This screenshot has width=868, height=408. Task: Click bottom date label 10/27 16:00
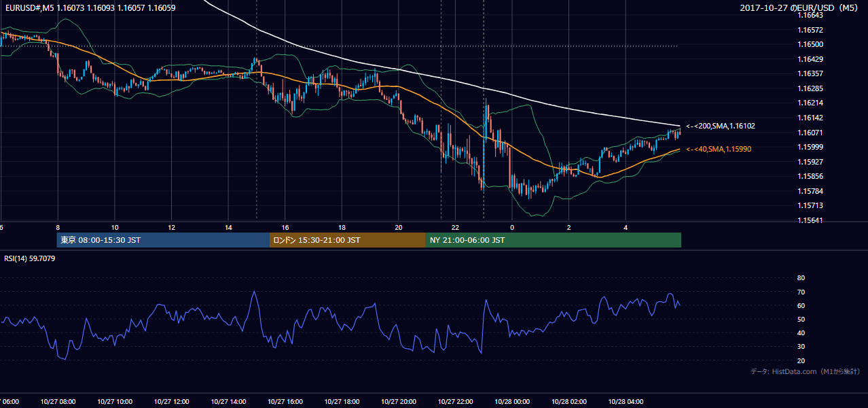(x=285, y=402)
